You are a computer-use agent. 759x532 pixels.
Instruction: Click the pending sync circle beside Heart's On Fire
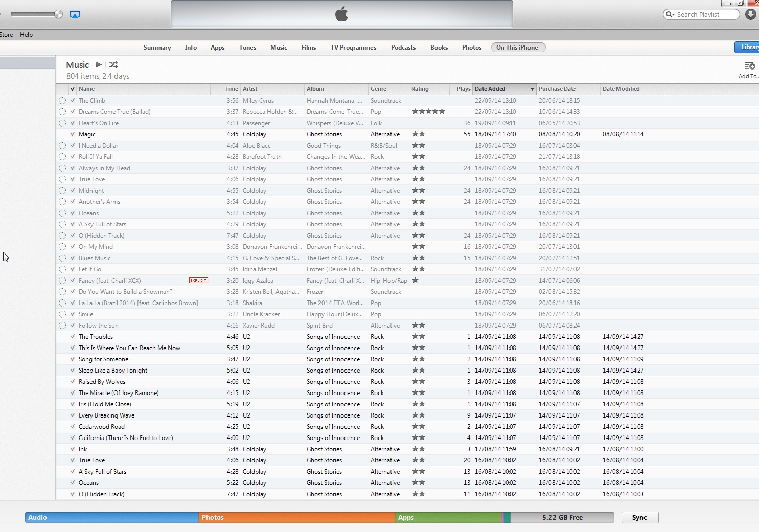(62, 123)
